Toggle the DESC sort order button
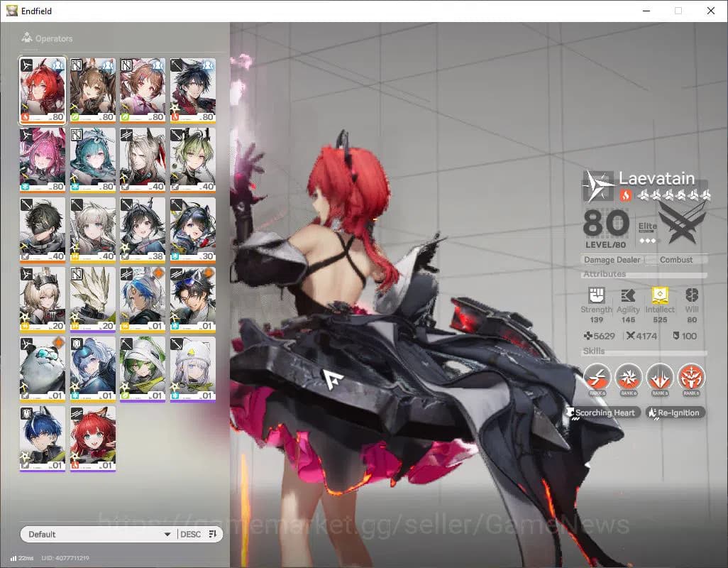This screenshot has height=568, width=728. [199, 534]
